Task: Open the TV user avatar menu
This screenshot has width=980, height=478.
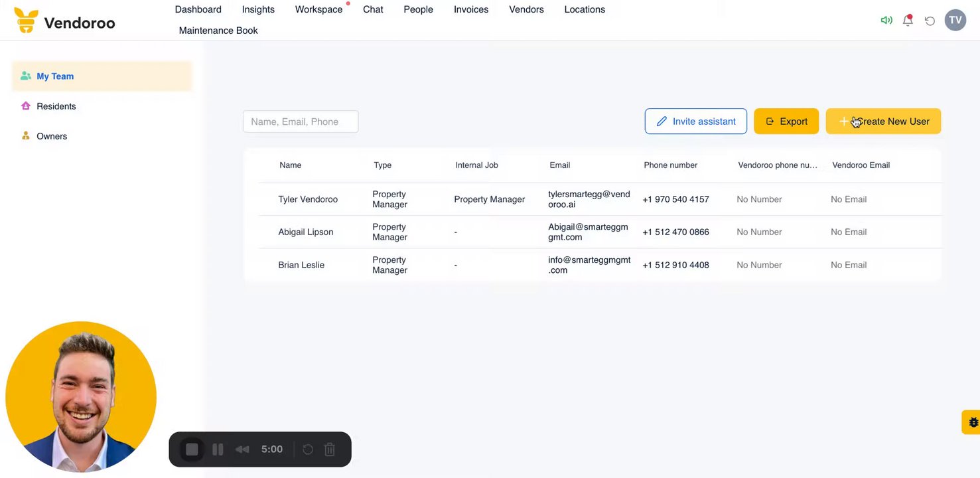Action: pyautogui.click(x=955, y=20)
